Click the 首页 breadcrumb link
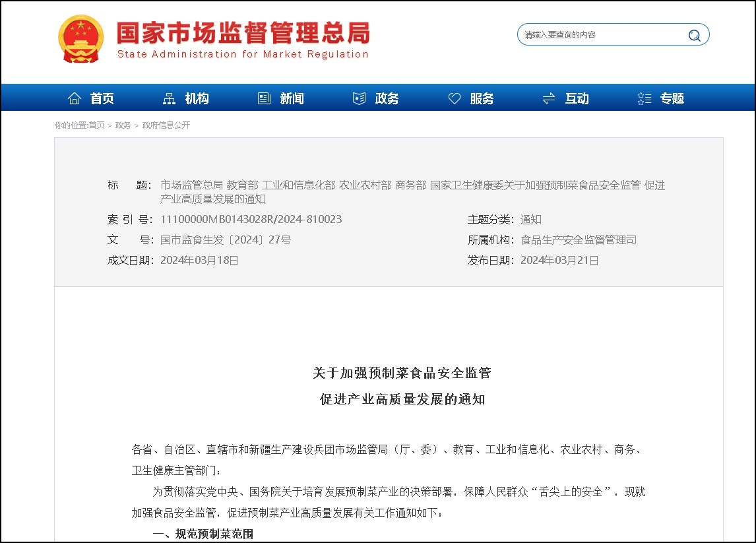 tap(96, 125)
